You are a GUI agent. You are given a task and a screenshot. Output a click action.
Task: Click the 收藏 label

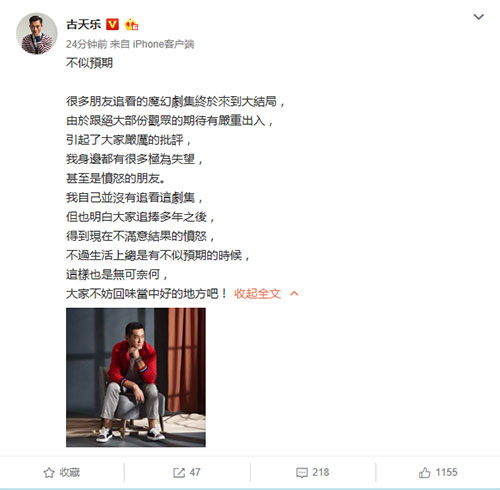tap(70, 472)
